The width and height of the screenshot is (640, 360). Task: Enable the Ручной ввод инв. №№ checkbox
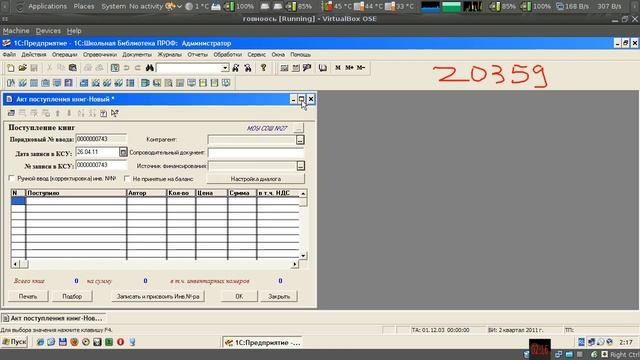click(x=12, y=178)
